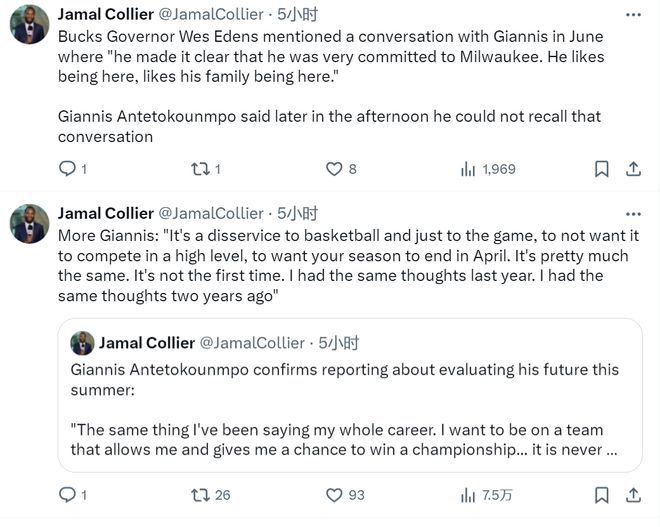
Task: Click the second tweet's 5小时 timestamp
Action: [x=297, y=213]
